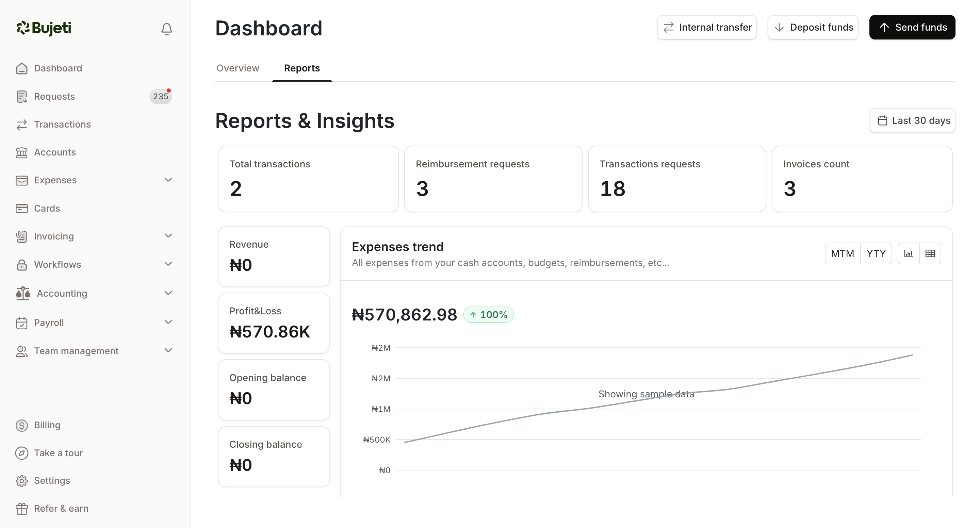The width and height of the screenshot is (980, 528).
Task: Open Refer & earn gift item
Action: 61,508
